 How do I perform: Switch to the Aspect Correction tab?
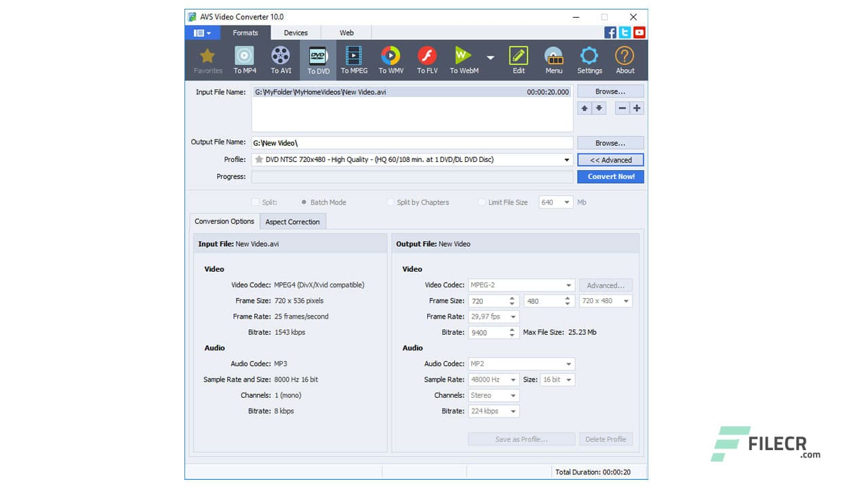pyautogui.click(x=293, y=222)
